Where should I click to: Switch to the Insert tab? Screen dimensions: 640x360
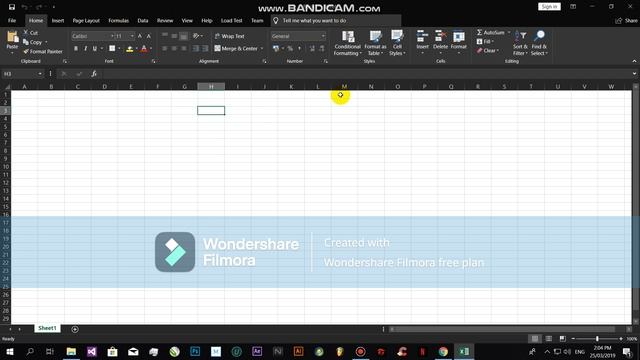58,20
